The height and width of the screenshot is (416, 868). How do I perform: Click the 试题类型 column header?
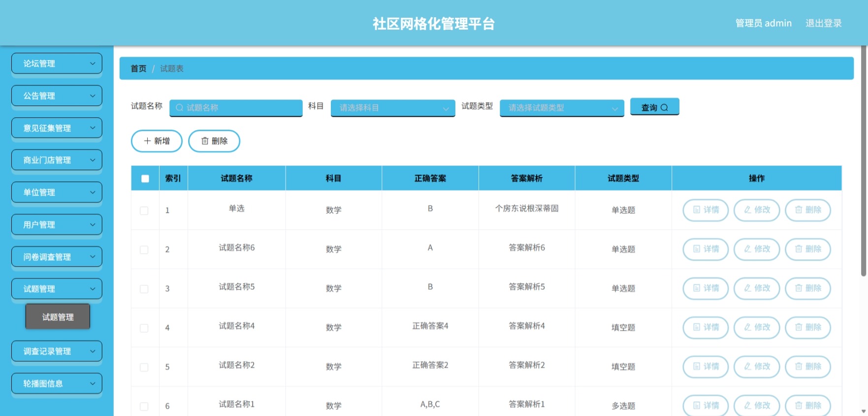pos(623,178)
